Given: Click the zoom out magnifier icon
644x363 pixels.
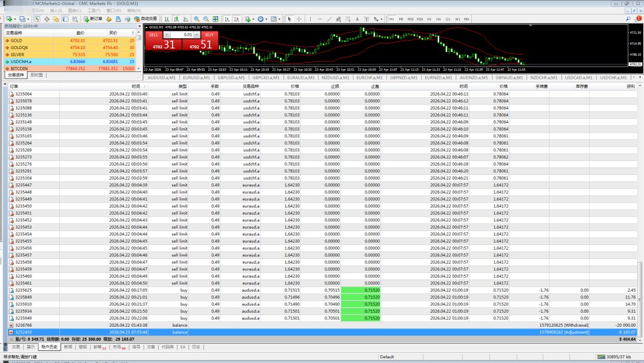Looking at the screenshot, I should (206, 19).
